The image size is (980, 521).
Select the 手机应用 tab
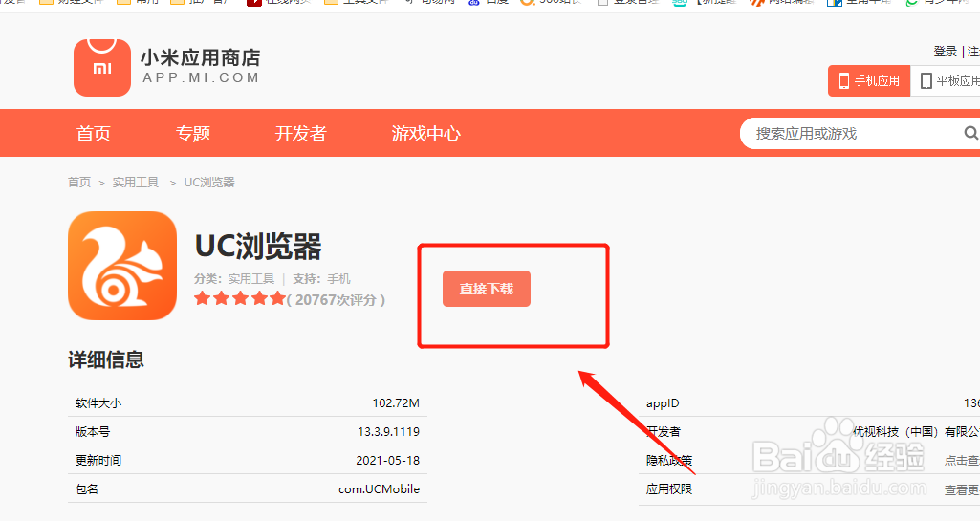[869, 80]
